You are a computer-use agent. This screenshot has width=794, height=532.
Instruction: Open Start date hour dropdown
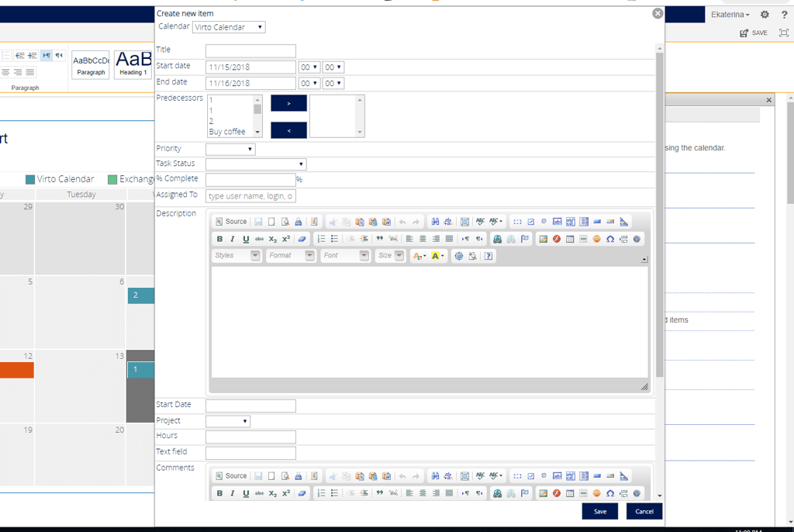309,67
